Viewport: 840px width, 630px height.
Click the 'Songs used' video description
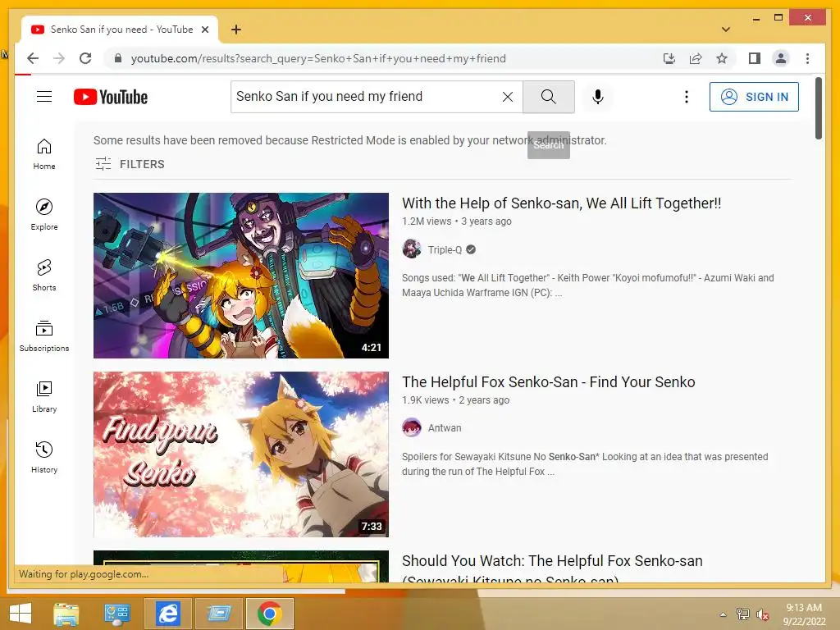(587, 285)
